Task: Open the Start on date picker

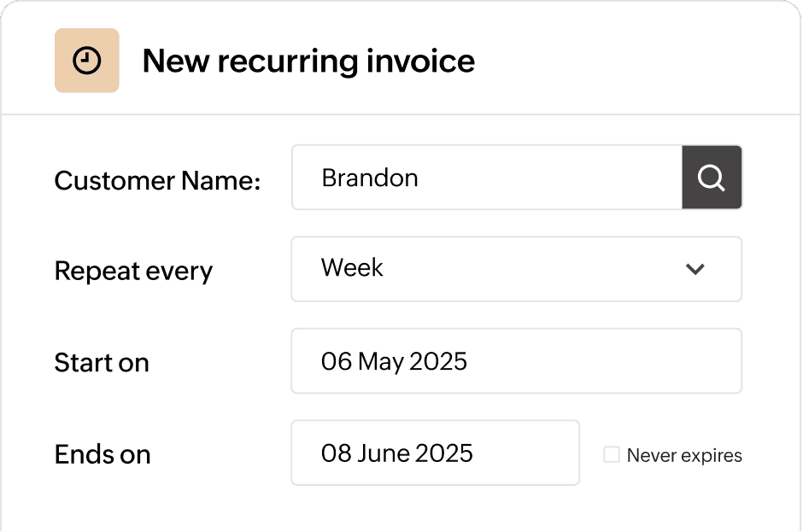Action: pos(517,360)
